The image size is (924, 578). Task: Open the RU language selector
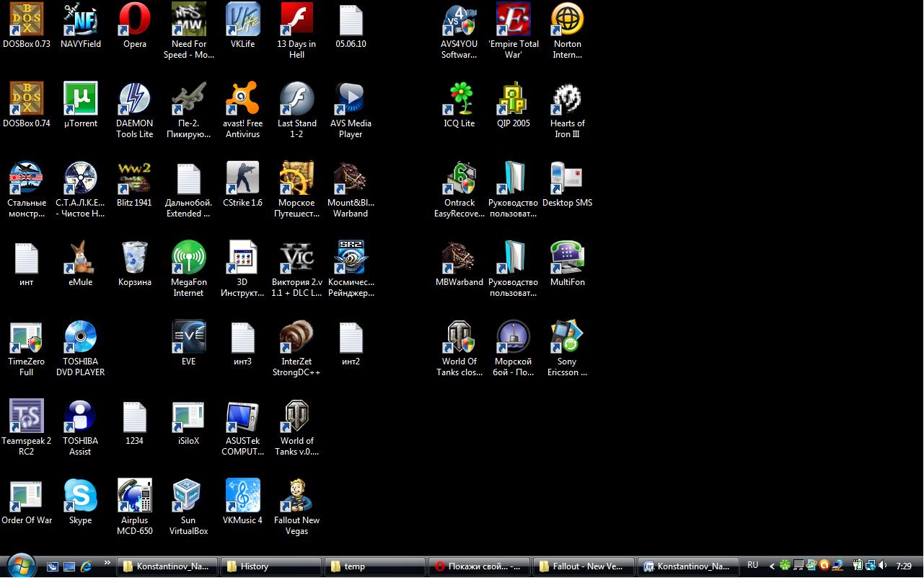click(752, 566)
